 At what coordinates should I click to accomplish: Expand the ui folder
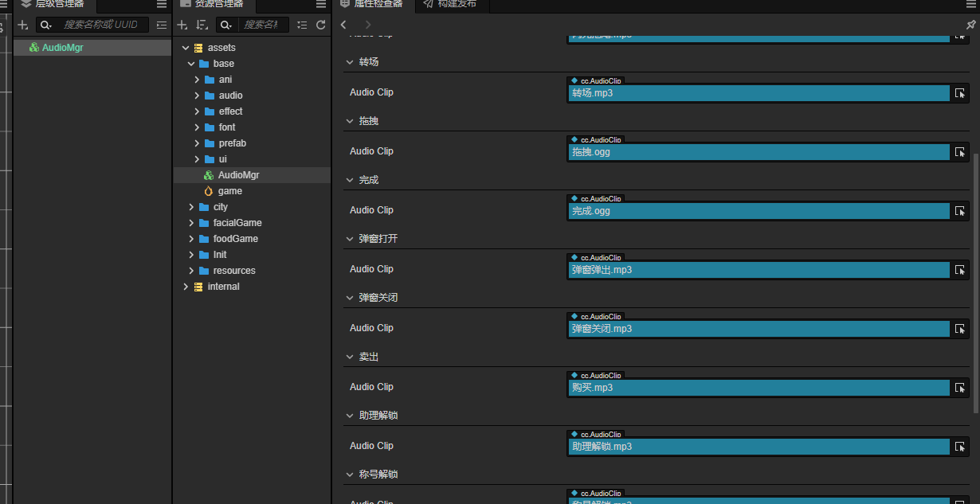click(197, 159)
